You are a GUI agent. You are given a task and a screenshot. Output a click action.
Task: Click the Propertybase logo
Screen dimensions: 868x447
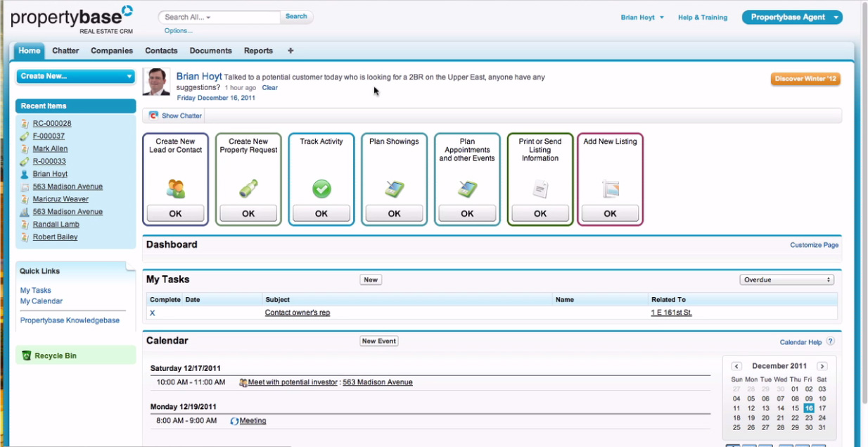[x=72, y=19]
